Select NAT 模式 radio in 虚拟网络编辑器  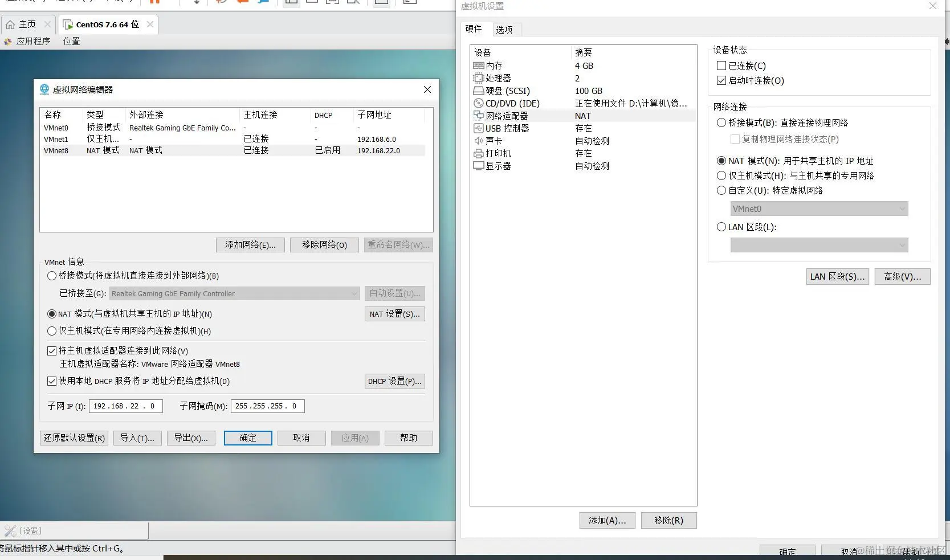52,314
